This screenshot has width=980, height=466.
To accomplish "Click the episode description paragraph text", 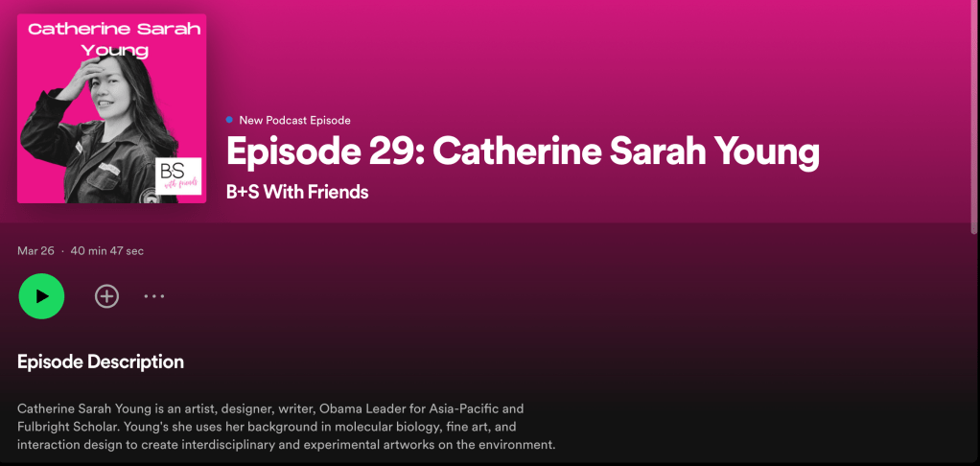I will [286, 427].
